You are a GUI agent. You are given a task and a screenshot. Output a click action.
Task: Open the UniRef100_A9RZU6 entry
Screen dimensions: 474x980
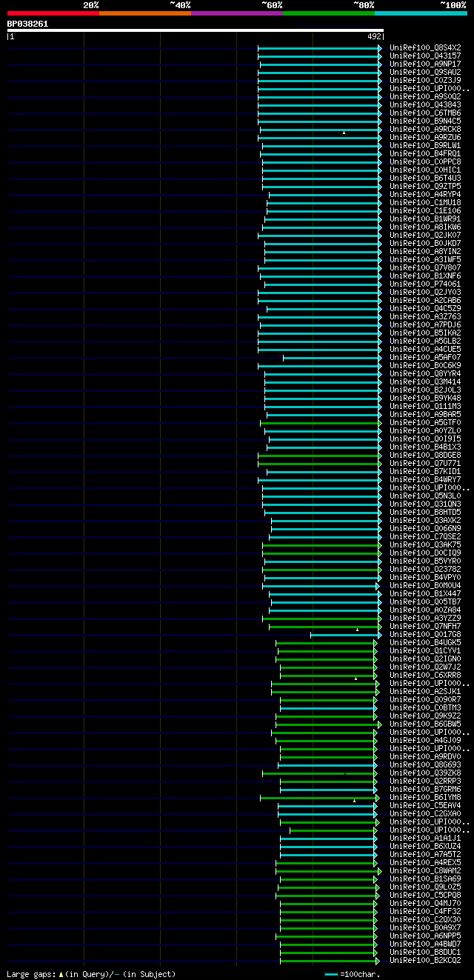(425, 137)
